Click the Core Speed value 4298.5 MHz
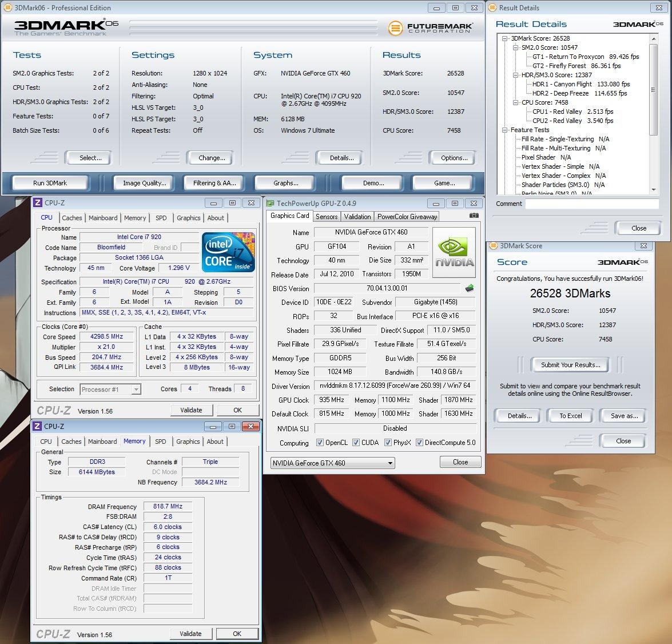Image resolution: width=672 pixels, height=644 pixels. tap(106, 336)
